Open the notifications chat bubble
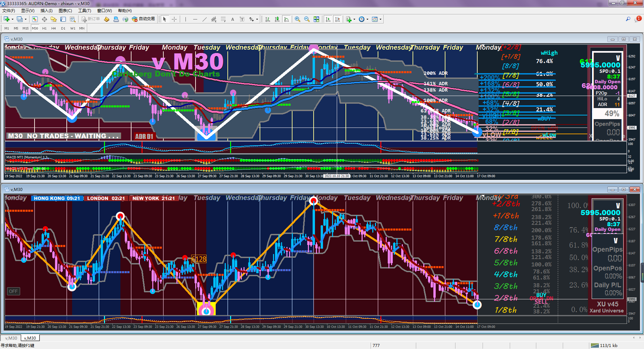 point(637,19)
